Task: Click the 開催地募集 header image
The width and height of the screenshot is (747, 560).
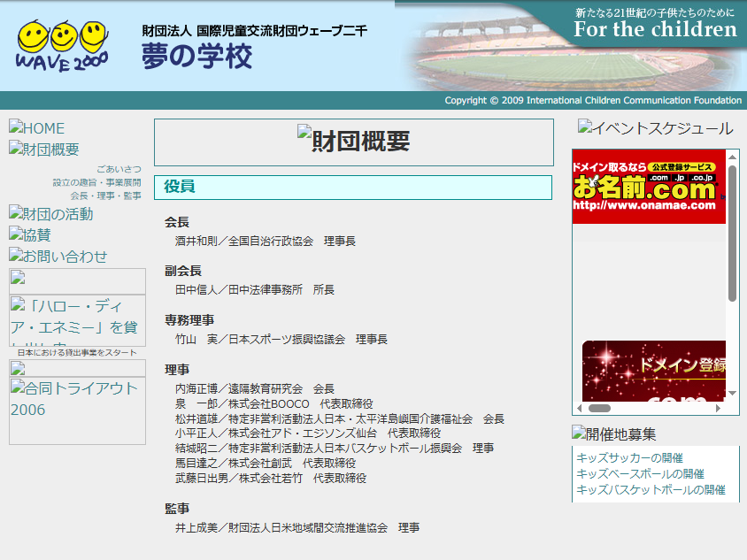Action: click(x=614, y=433)
